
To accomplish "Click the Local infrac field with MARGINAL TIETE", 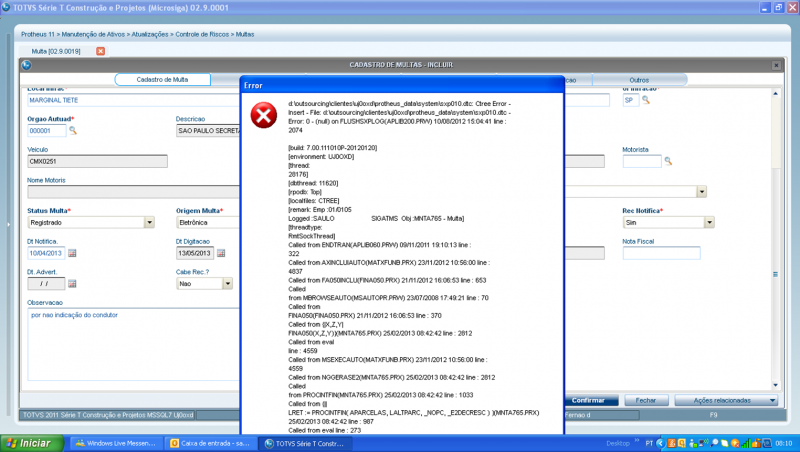I will (x=133, y=100).
